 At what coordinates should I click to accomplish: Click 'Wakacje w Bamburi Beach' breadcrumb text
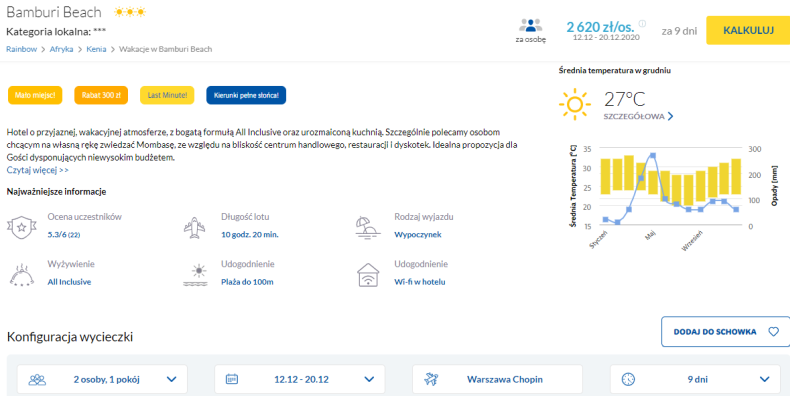[165, 49]
